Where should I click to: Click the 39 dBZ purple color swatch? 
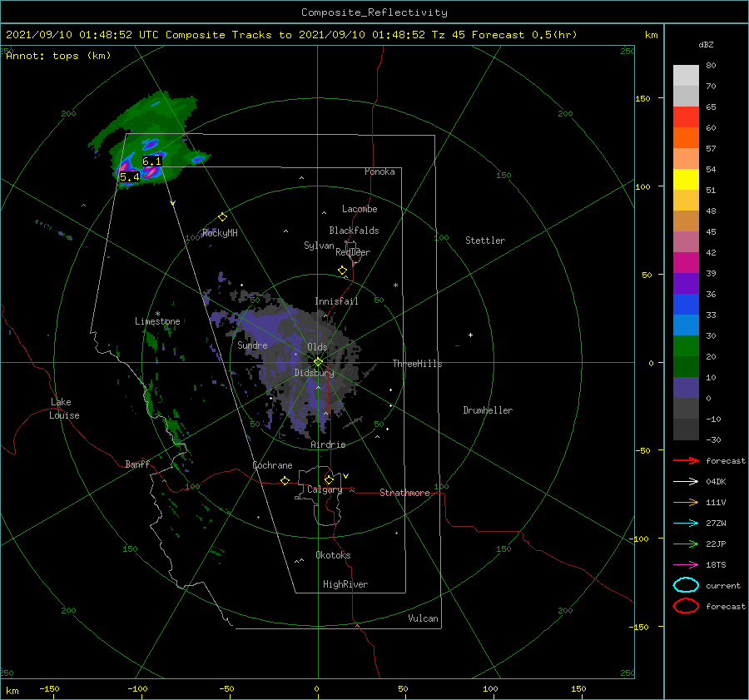point(686,283)
